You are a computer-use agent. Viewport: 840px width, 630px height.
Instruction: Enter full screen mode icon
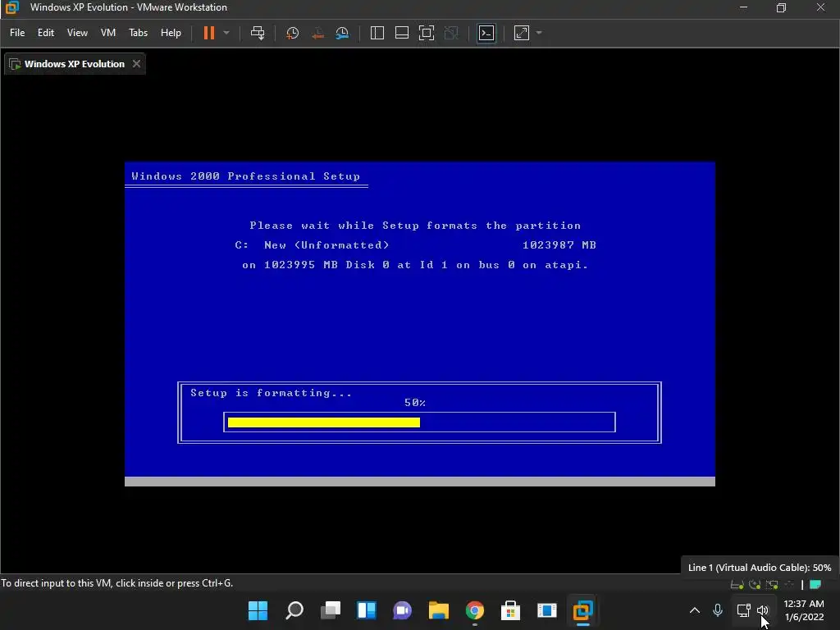427,33
